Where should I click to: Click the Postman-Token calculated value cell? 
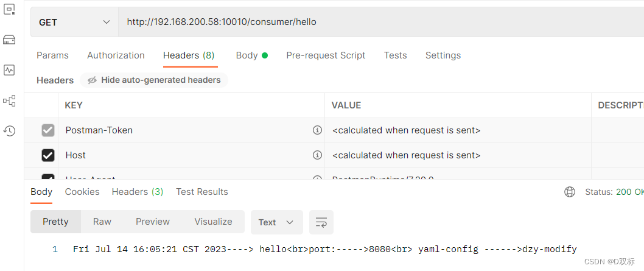(x=458, y=130)
